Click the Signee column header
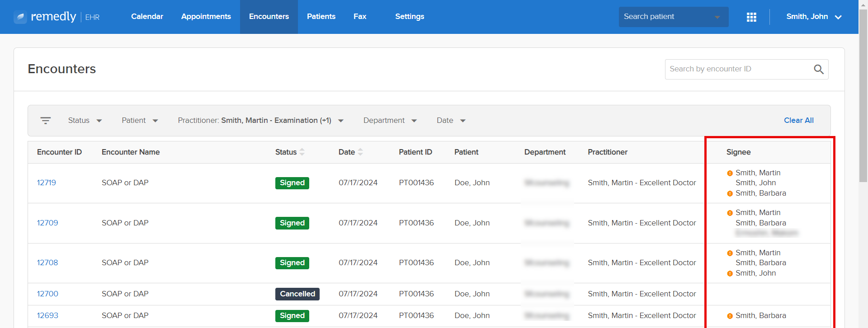 [x=738, y=152]
